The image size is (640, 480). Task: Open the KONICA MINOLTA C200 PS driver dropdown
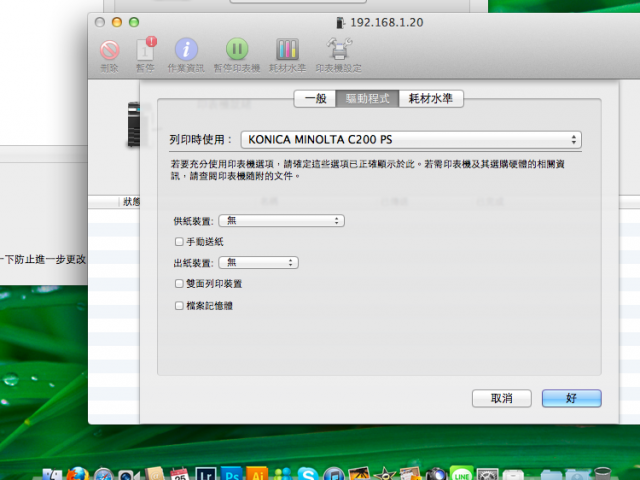click(x=411, y=140)
